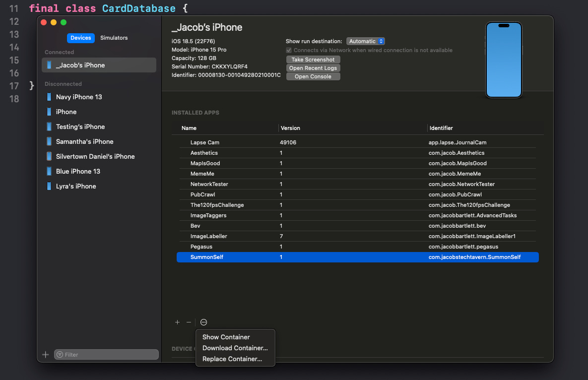Open the Show run destination Automatic dropdown
The image size is (588, 380).
pos(366,41)
